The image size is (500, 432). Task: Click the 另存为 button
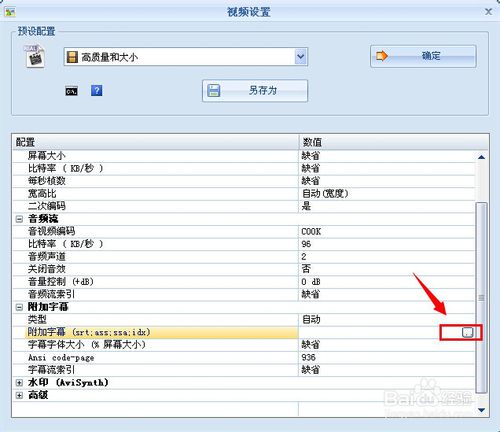click(x=255, y=90)
